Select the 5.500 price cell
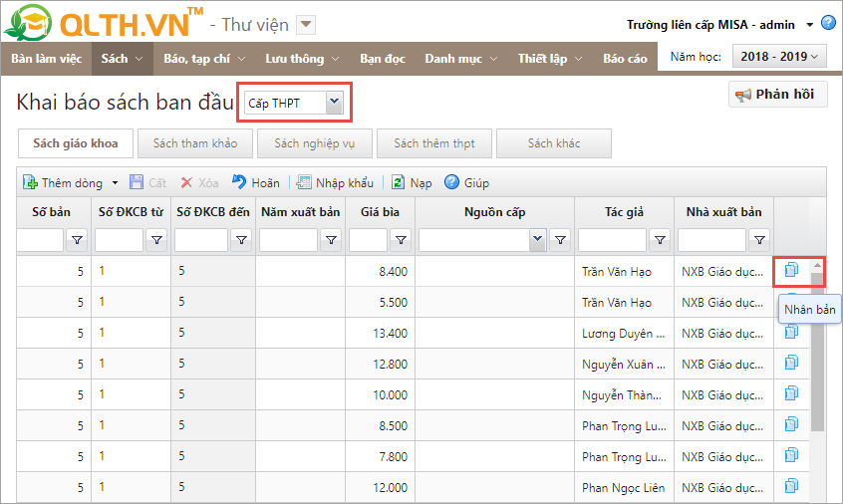This screenshot has height=504, width=843. (x=380, y=303)
